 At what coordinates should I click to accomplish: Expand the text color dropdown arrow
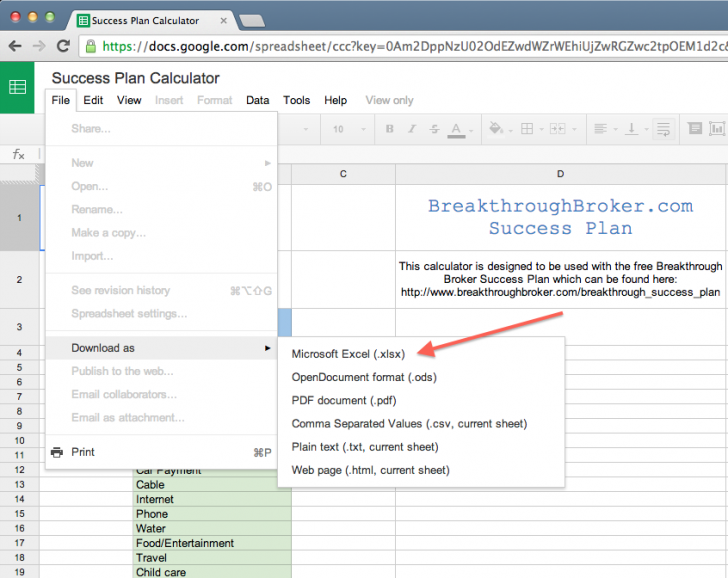(471, 131)
